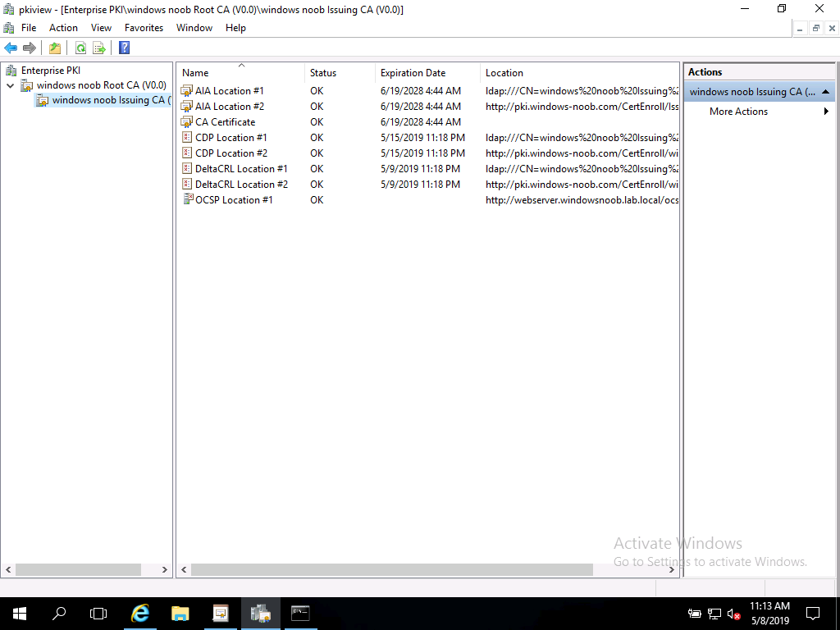Click the DeltaCRL Location #2 http location
This screenshot has height=630, width=840.
[582, 185]
